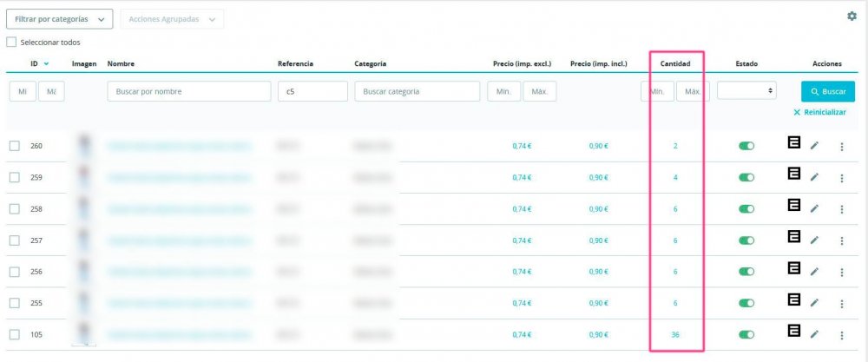Viewport: 868px width, 362px height.
Task: Open more actions menu for row 105
Action: pyautogui.click(x=842, y=335)
